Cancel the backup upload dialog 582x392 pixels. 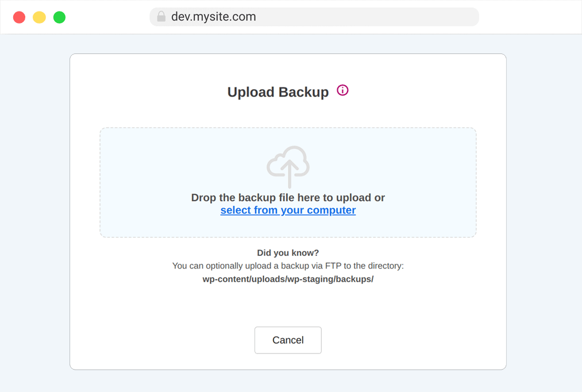click(288, 340)
